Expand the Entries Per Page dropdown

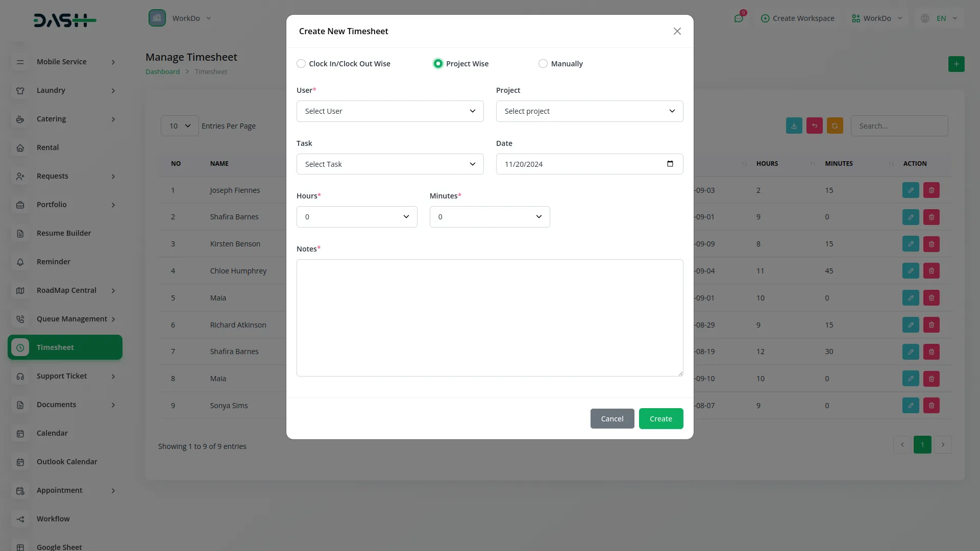(x=179, y=126)
